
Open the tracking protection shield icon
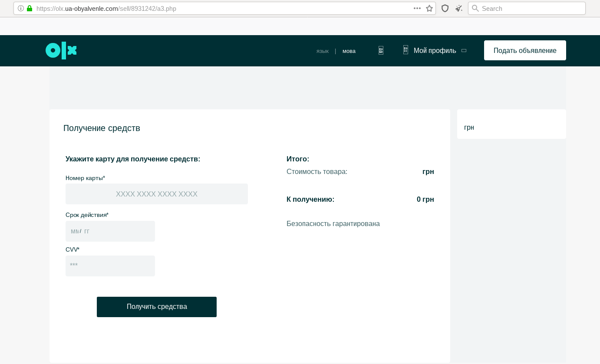[445, 8]
